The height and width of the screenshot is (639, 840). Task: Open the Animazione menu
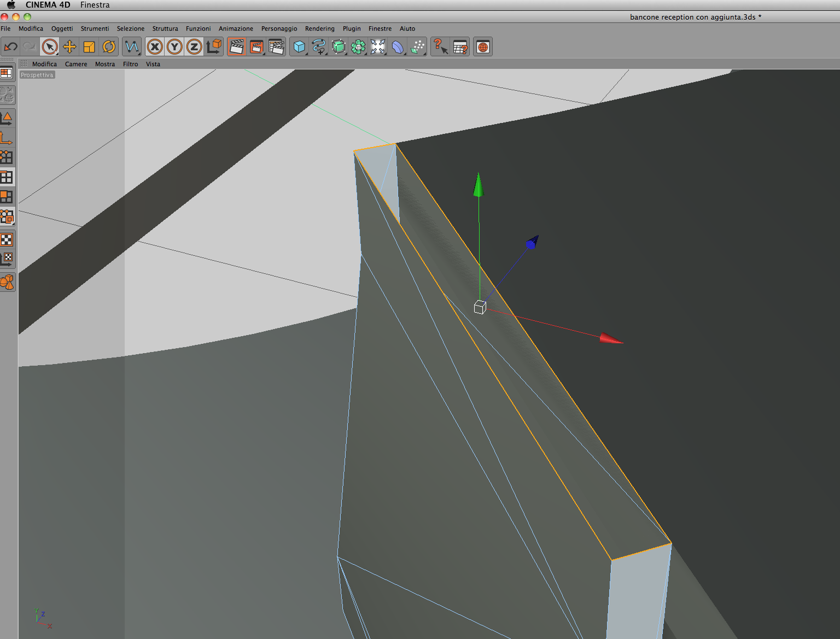click(236, 28)
